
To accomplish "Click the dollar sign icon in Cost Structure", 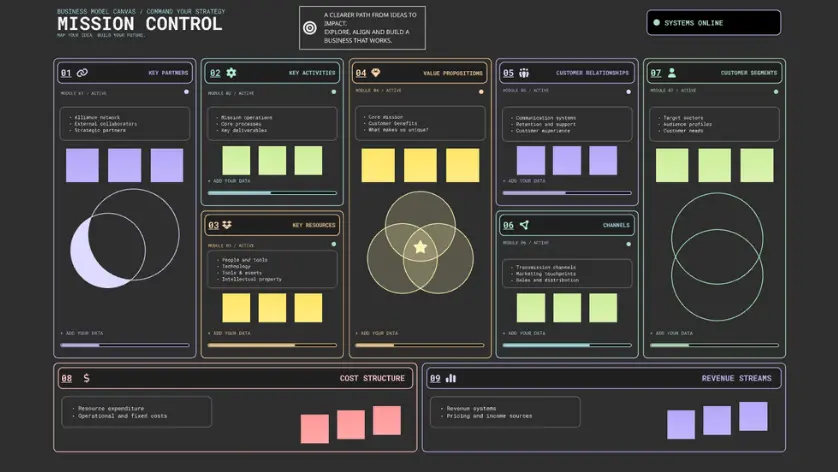I will click(x=86, y=378).
